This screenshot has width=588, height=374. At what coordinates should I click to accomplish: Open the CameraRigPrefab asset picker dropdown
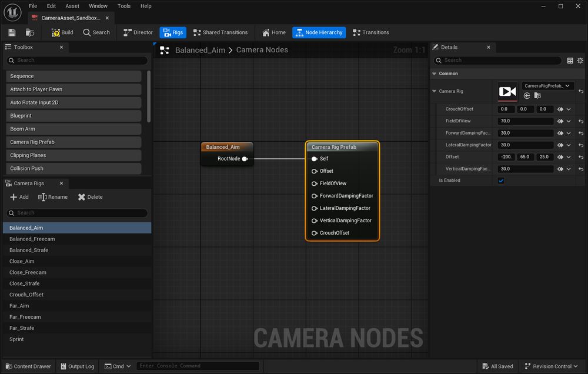[547, 86]
